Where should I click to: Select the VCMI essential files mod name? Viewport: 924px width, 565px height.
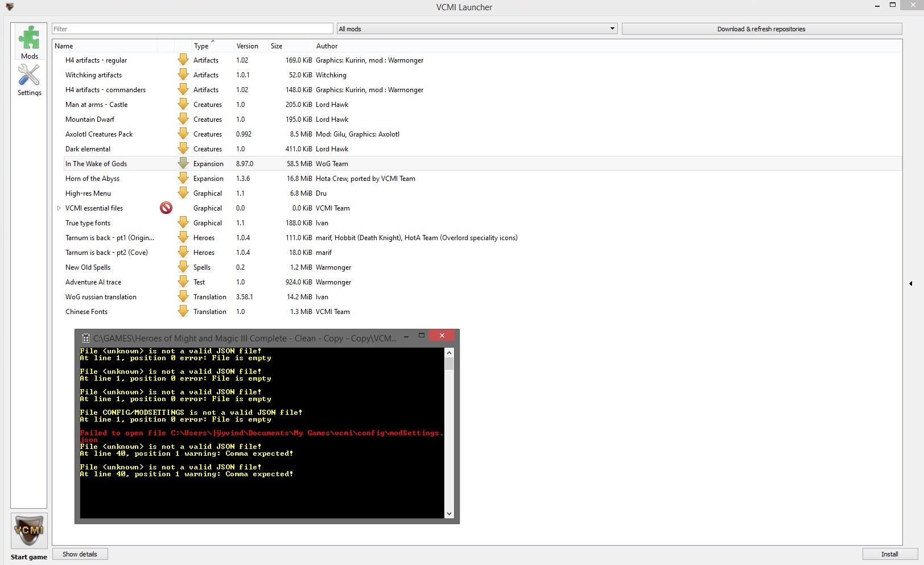pos(94,208)
